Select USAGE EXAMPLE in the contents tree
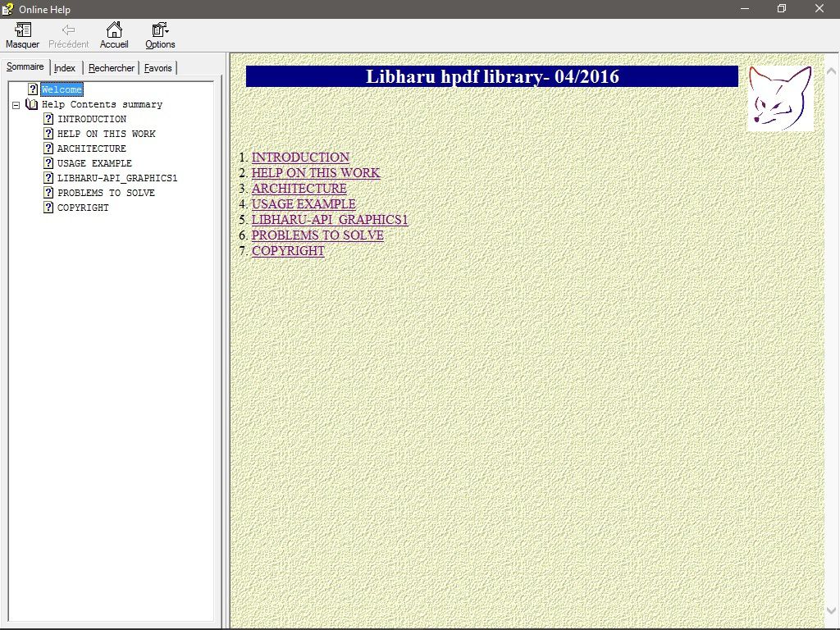This screenshot has width=840, height=630. 95,163
